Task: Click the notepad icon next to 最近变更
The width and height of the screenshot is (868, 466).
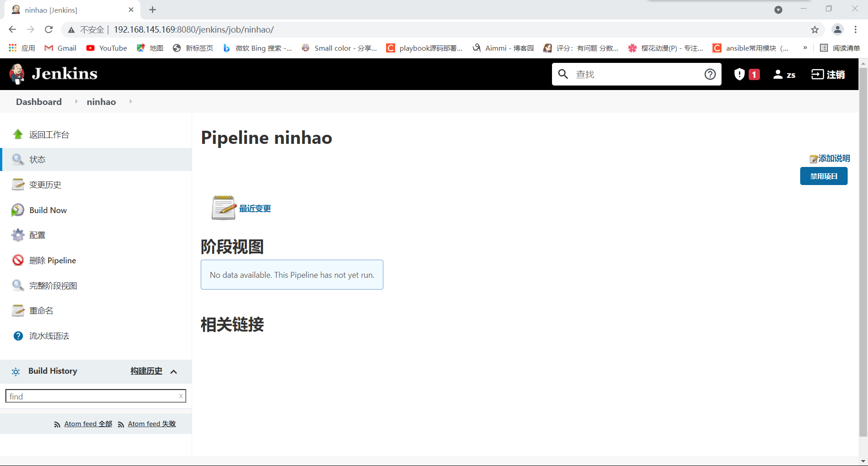Action: pos(224,208)
